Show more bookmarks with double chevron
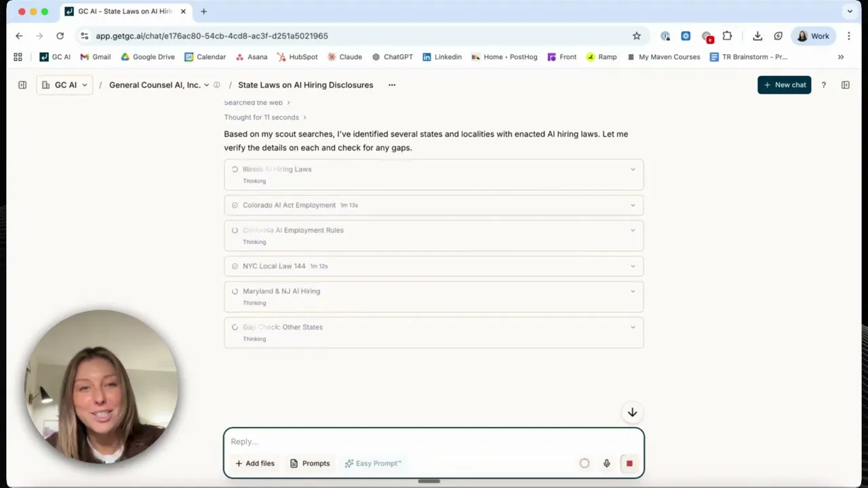The height and width of the screenshot is (488, 868). click(x=841, y=57)
